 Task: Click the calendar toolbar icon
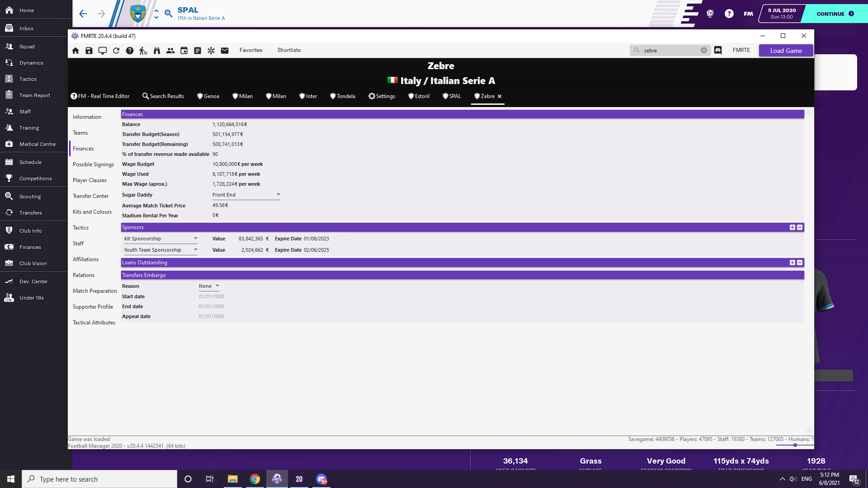point(184,51)
